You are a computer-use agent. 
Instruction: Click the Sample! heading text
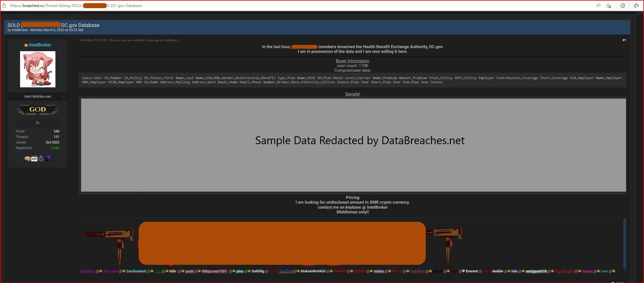[353, 94]
